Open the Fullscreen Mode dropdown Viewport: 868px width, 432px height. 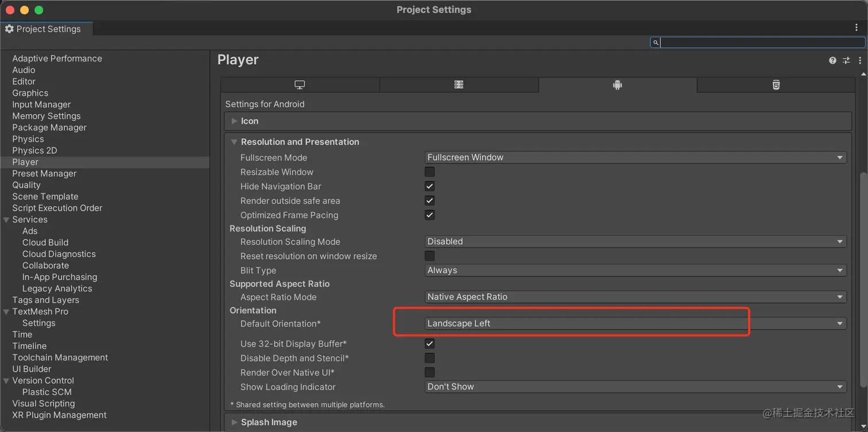pos(635,157)
